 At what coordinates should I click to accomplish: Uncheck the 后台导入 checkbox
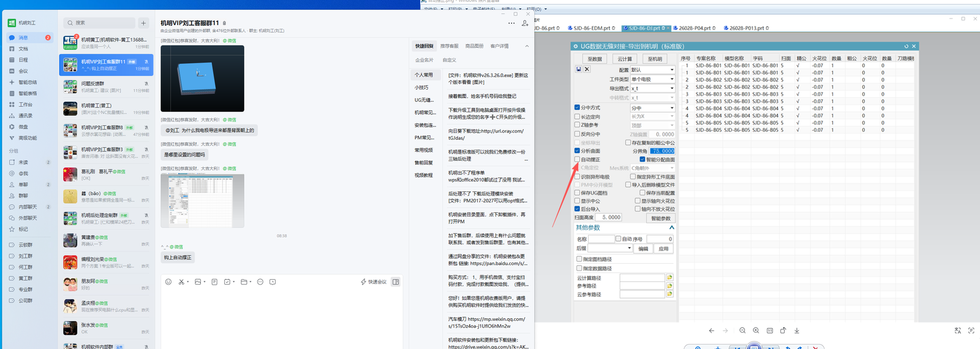coord(577,209)
